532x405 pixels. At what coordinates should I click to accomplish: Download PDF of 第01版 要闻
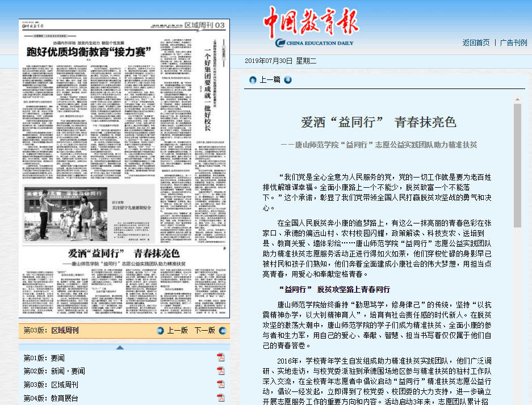(x=220, y=357)
